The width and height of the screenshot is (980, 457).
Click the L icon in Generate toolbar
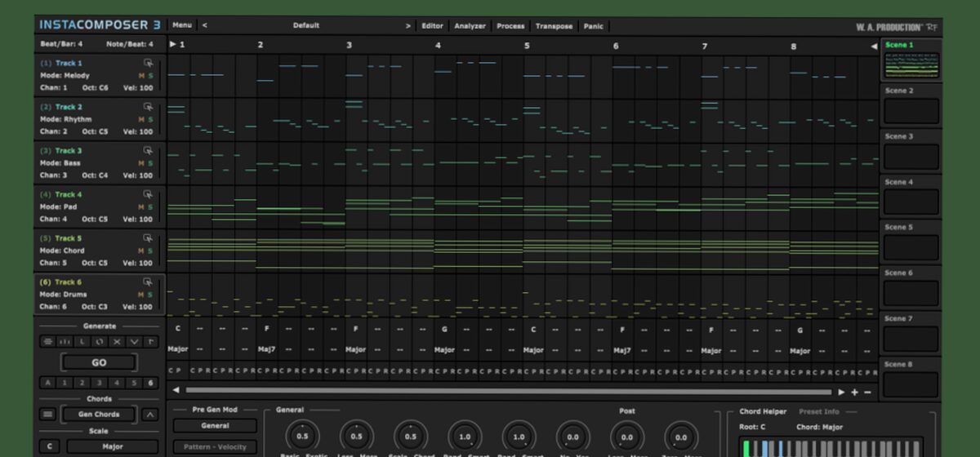click(x=82, y=341)
